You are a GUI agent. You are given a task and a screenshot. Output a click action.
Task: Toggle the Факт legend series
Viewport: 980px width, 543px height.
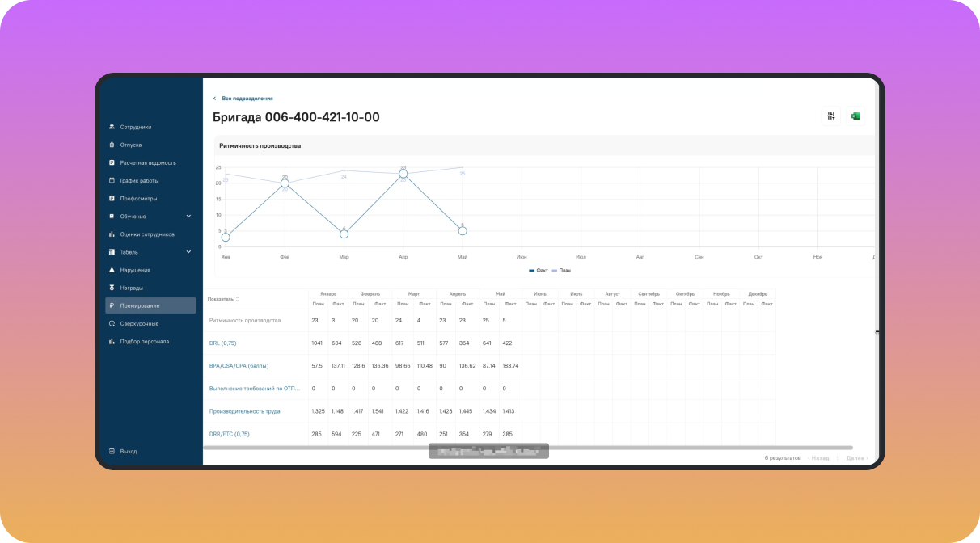539,271
